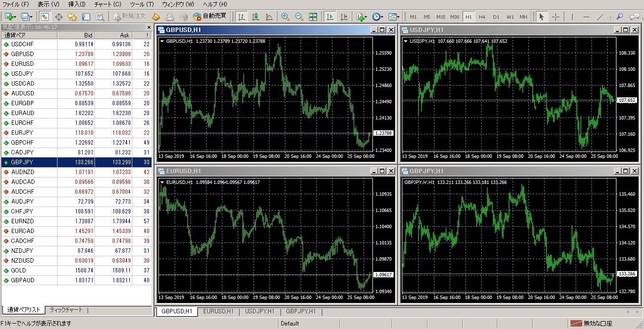Tile chart windows with grid icon
This screenshot has height=329, width=644.
coord(313,17)
